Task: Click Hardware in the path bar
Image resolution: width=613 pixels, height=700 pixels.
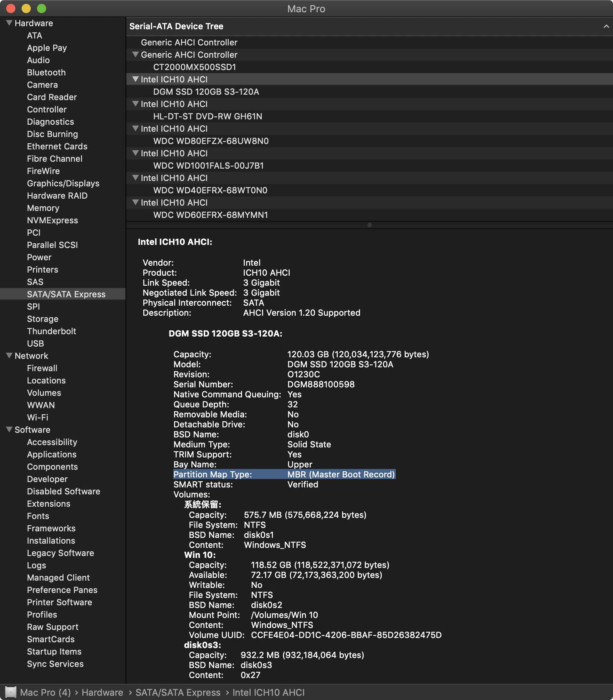Action: coord(102,692)
